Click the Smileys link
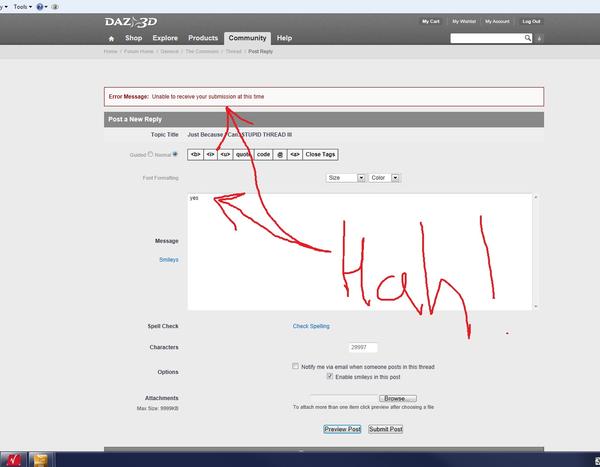 tap(169, 260)
